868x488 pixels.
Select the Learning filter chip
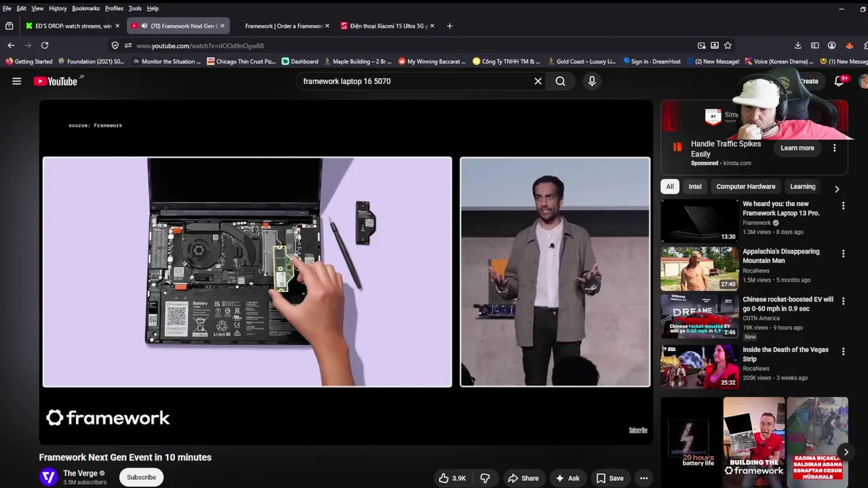pyautogui.click(x=803, y=186)
